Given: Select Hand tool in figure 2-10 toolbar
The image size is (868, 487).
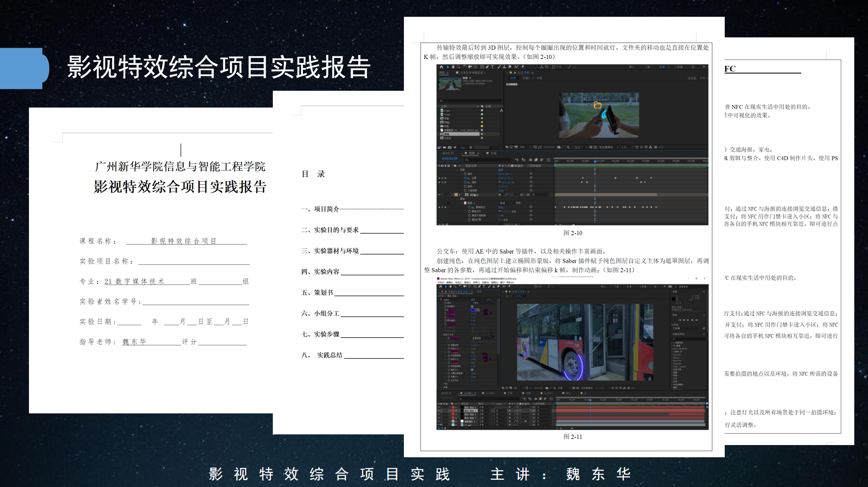Looking at the screenshot, I should tap(453, 67).
